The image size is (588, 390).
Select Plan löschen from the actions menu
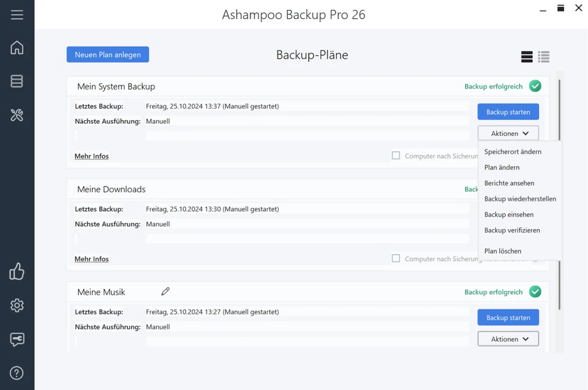click(502, 250)
